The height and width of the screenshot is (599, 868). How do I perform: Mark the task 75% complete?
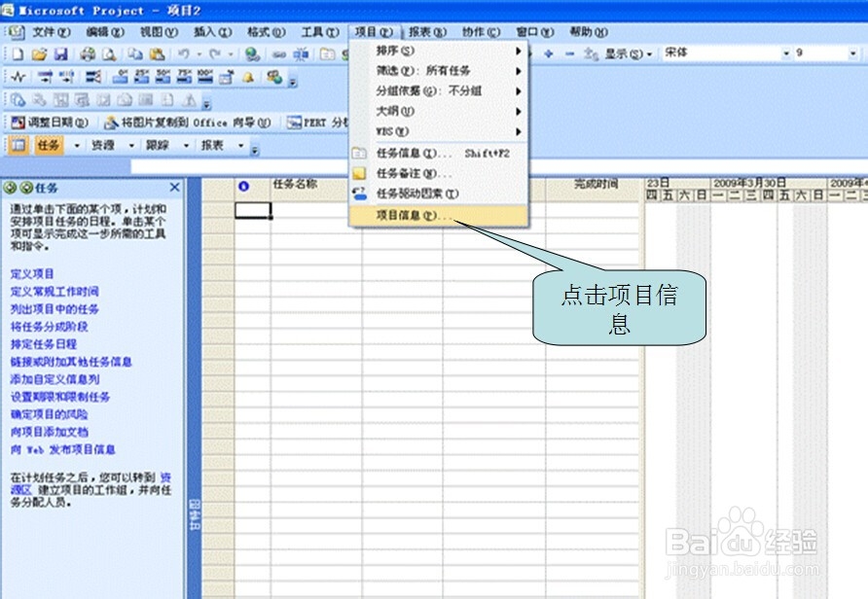(x=183, y=77)
